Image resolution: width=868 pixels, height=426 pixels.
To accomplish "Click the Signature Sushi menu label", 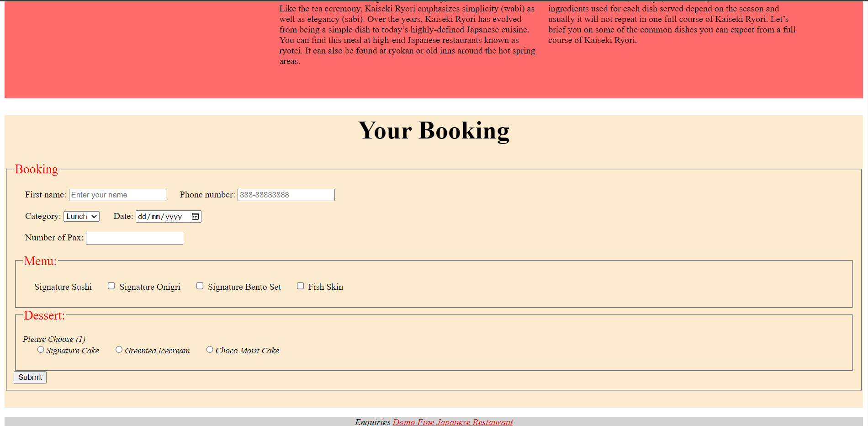I will pyautogui.click(x=63, y=287).
